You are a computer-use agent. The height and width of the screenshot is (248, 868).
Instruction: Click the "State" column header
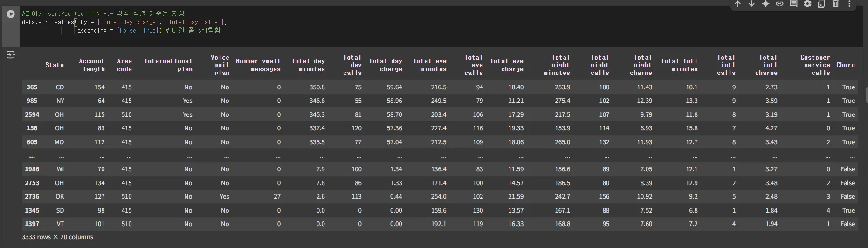(x=55, y=65)
